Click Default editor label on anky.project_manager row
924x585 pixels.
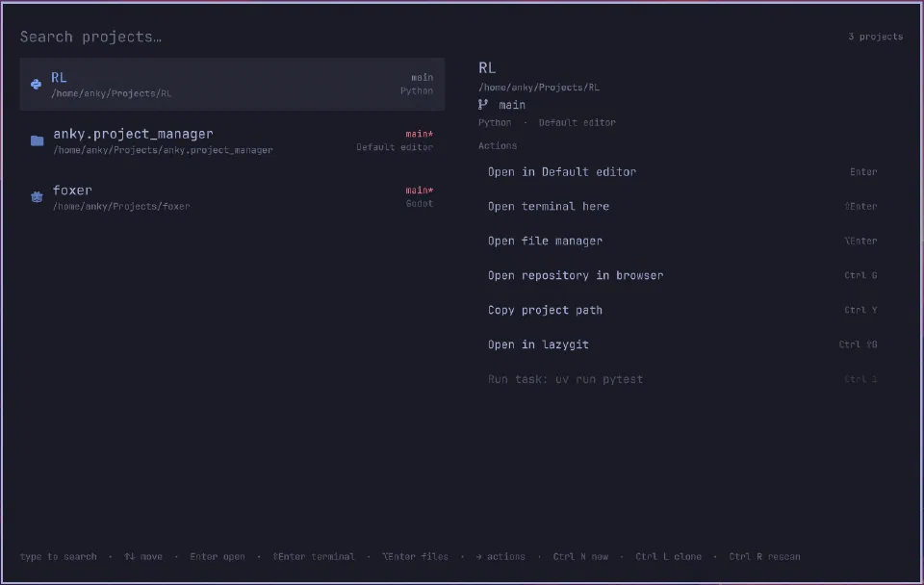click(x=395, y=147)
